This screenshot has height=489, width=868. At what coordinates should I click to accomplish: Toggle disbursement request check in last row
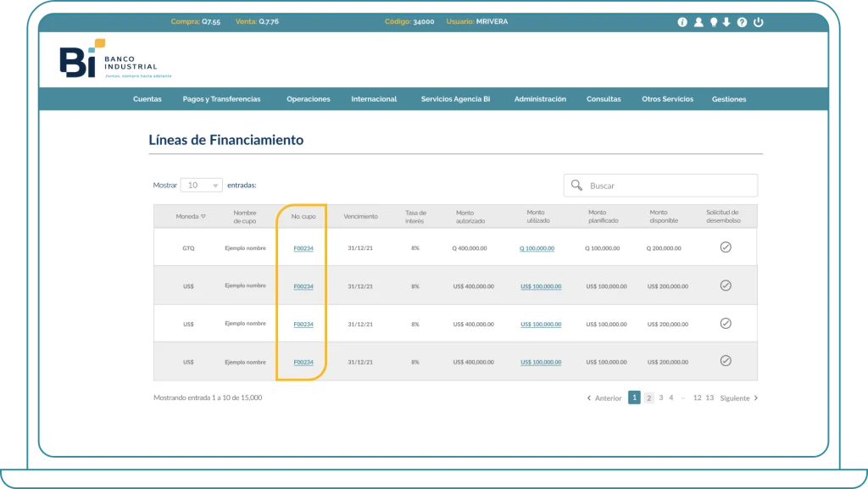tap(726, 361)
